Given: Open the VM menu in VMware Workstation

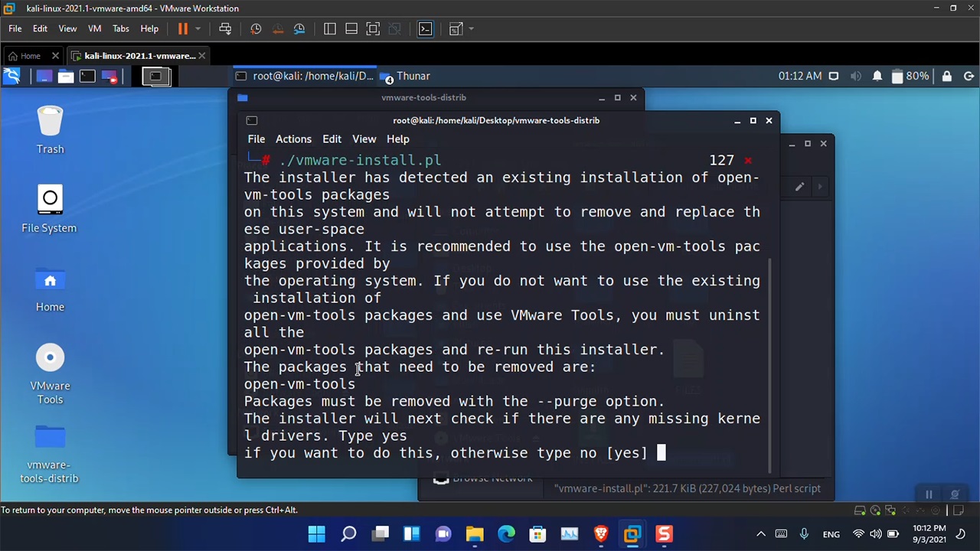Looking at the screenshot, I should pos(94,28).
